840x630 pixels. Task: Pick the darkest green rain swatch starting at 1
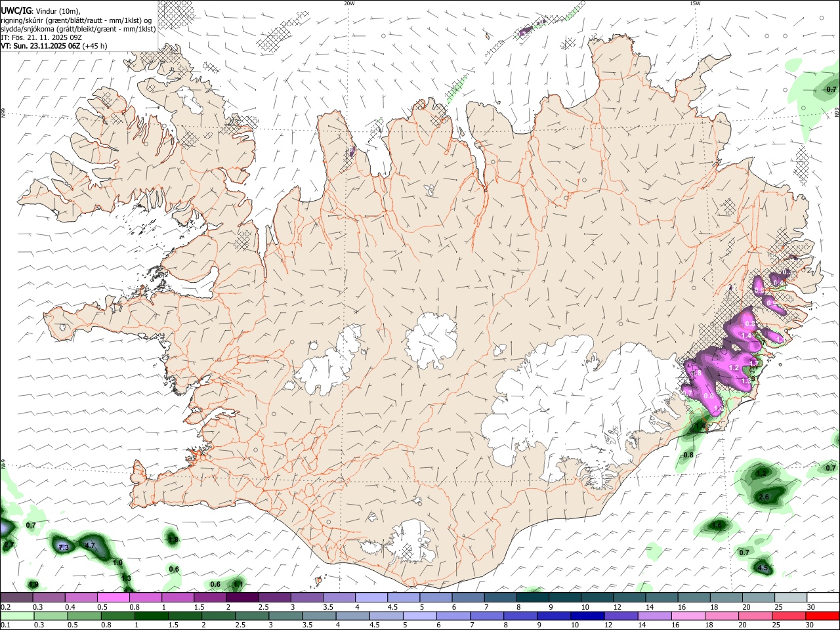tap(151, 616)
